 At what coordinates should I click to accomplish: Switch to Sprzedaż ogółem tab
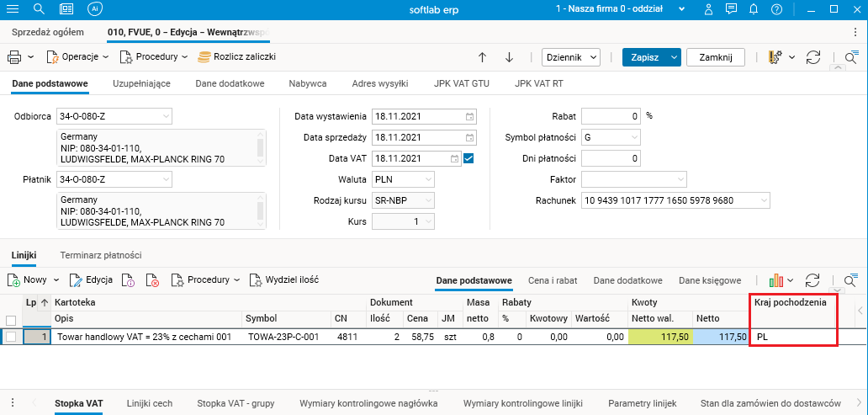48,32
